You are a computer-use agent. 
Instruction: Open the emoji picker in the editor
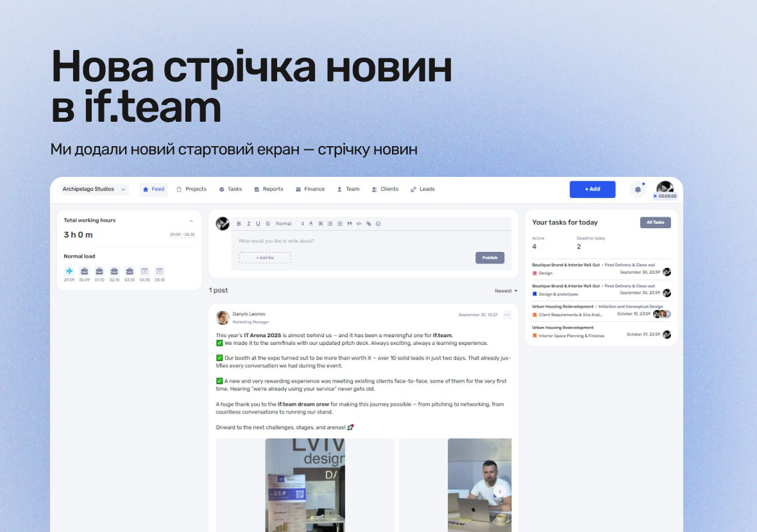(x=378, y=224)
